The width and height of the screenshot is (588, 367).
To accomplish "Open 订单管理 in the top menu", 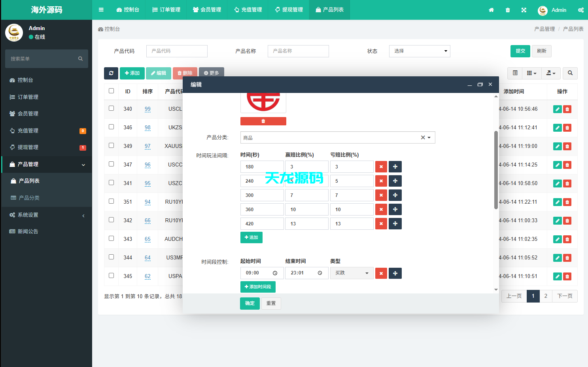I will [166, 10].
